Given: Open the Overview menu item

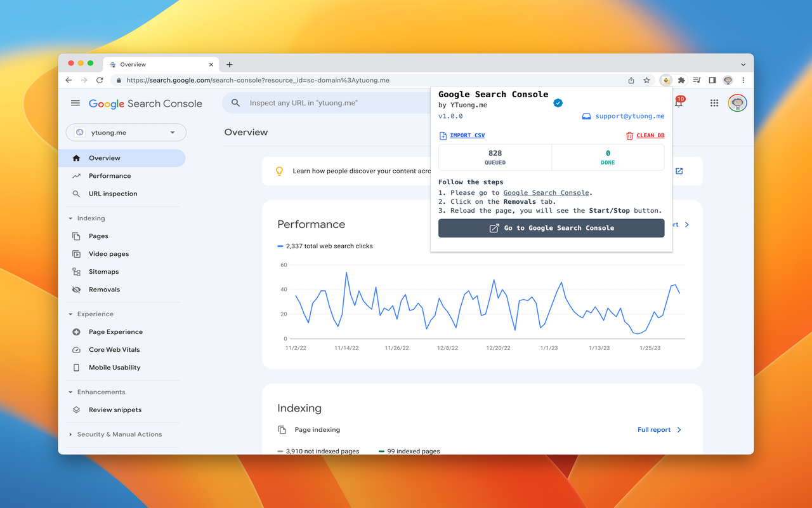Looking at the screenshot, I should [122, 158].
